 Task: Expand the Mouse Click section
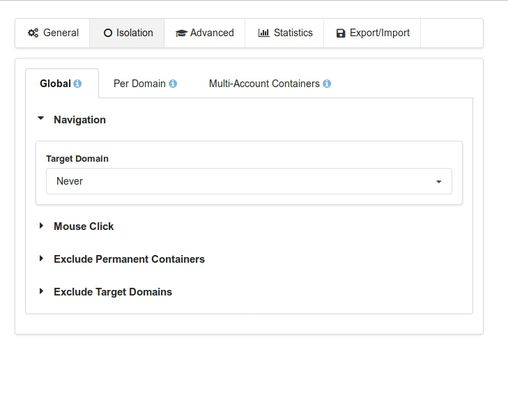coord(84,226)
